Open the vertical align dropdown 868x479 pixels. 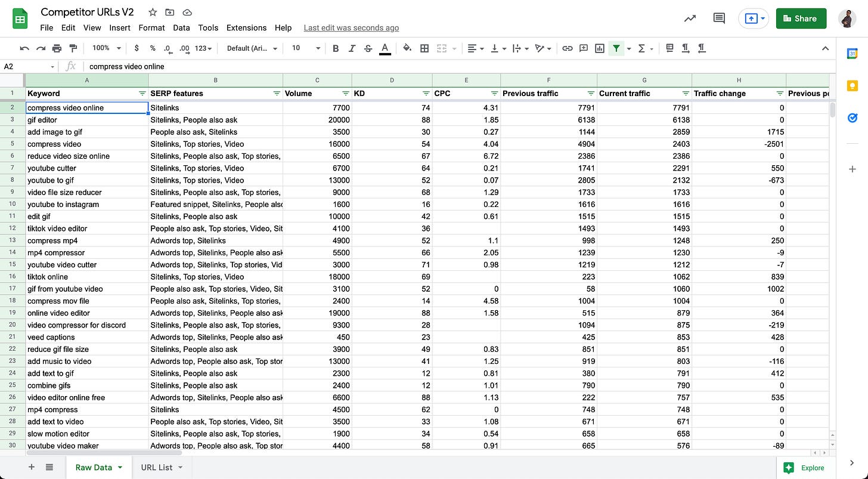pos(498,48)
